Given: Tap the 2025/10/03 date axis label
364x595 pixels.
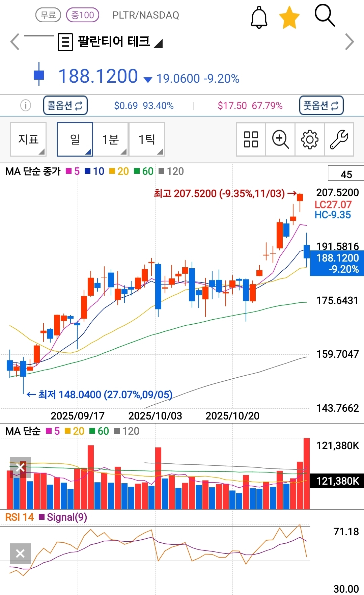Looking at the screenshot, I should click(155, 416).
